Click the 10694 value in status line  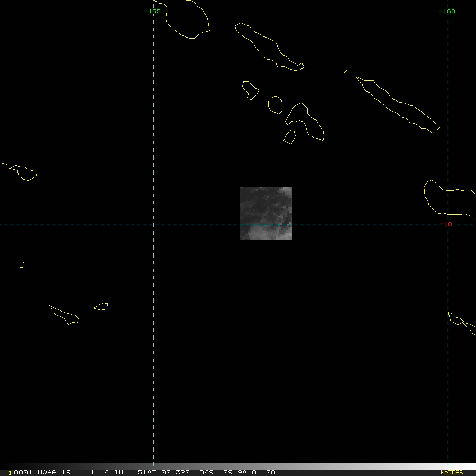point(206,472)
